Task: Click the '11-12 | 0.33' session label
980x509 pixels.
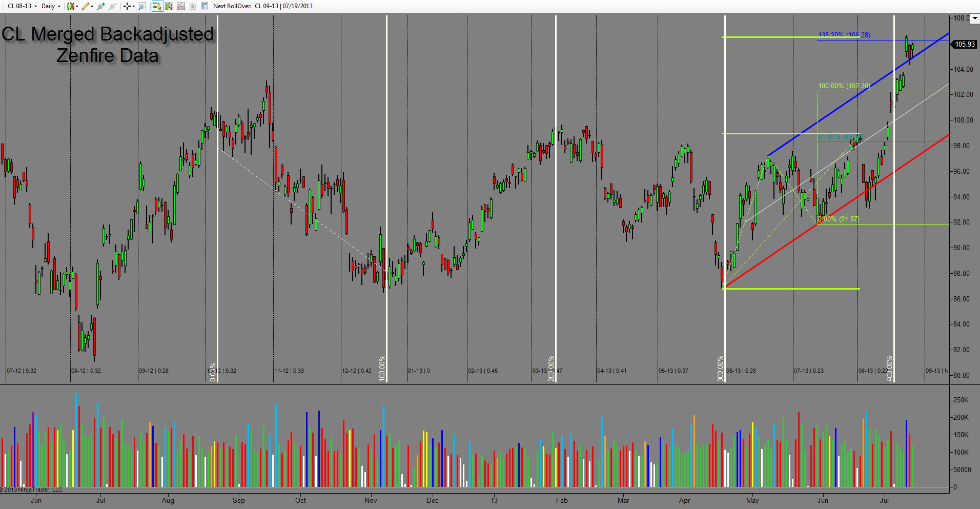Action: 289,371
